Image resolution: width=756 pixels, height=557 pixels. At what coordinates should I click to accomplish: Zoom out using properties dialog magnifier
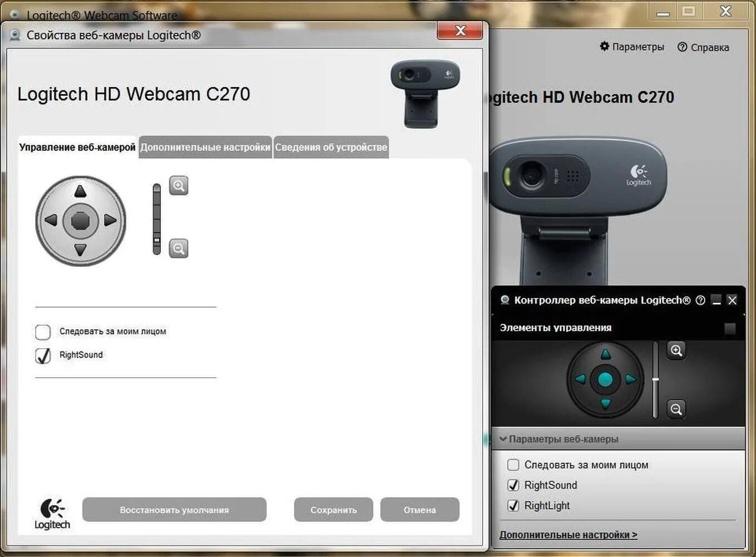click(x=179, y=248)
